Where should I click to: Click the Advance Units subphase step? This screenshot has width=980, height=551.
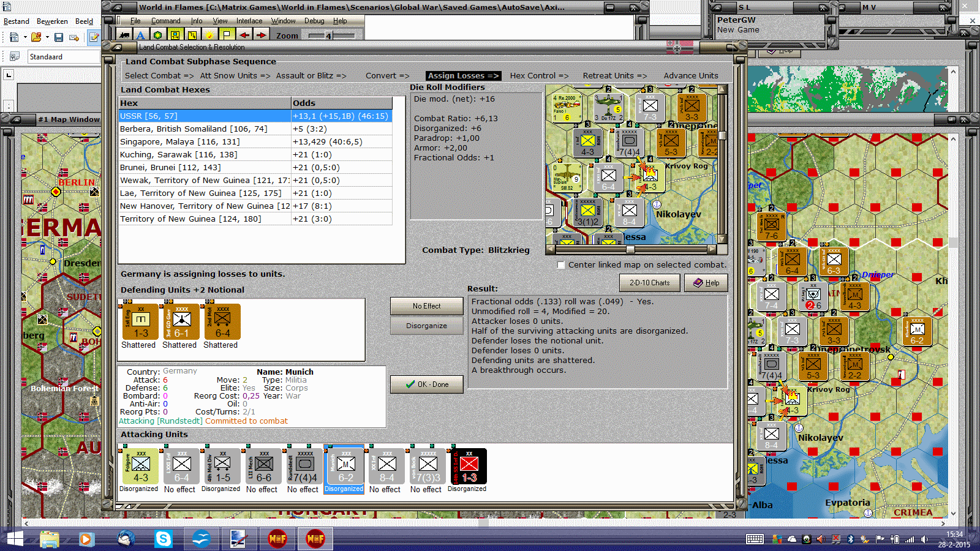tap(691, 76)
